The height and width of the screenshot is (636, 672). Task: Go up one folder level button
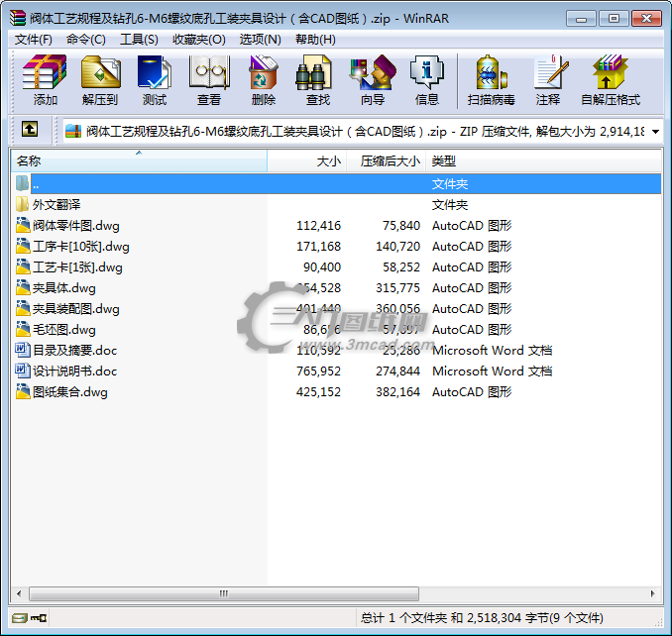click(x=30, y=129)
